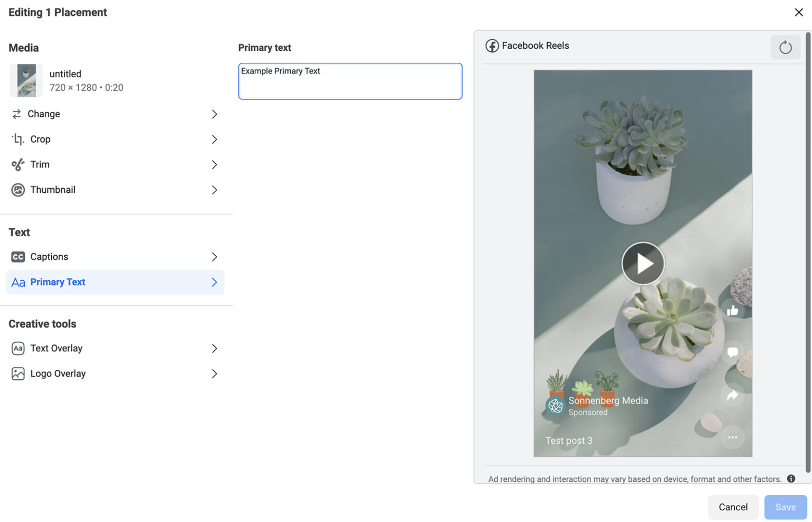The image size is (812, 522).
Task: Open the Thumbnail options via chevron
Action: [215, 190]
